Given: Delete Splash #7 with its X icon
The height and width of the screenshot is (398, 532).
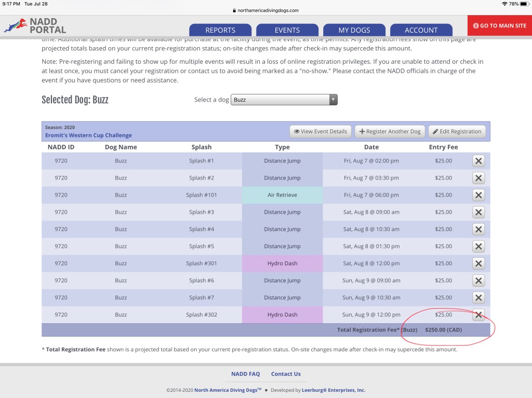Looking at the screenshot, I should point(478,298).
